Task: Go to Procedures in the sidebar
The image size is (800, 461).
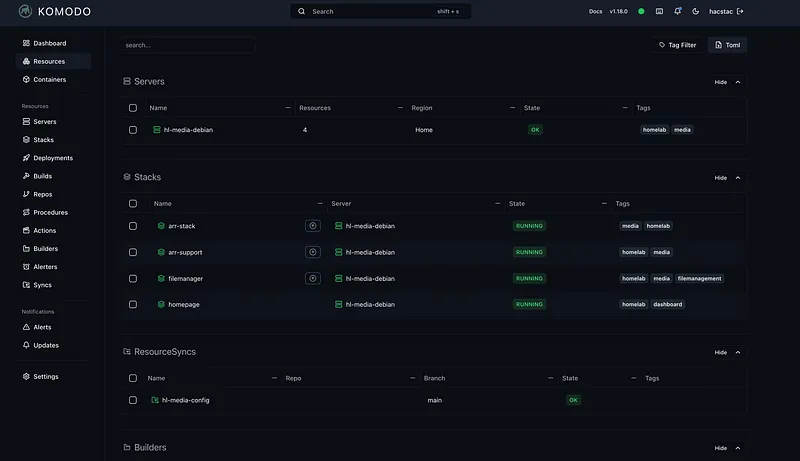Action: click(50, 212)
